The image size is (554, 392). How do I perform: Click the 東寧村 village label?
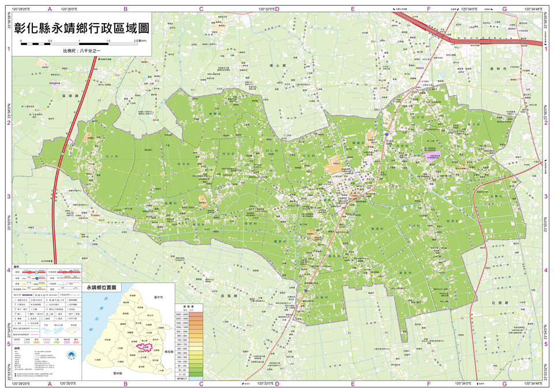(x=452, y=221)
